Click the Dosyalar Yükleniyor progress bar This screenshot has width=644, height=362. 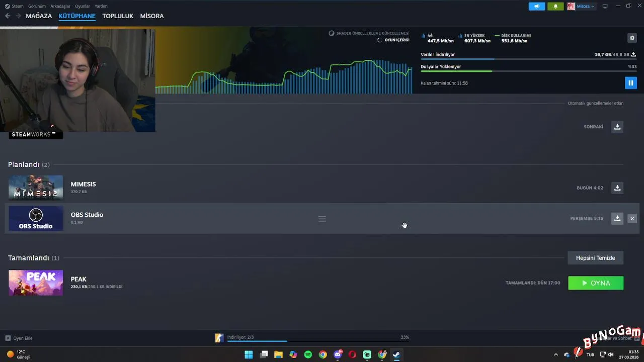(529, 71)
